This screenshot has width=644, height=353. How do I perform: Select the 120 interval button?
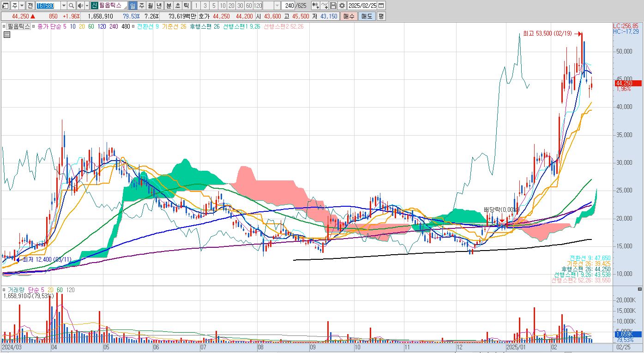[258, 6]
